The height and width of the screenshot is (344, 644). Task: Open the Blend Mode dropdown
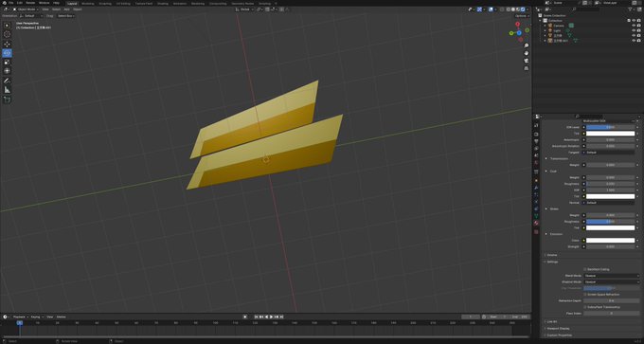click(x=612, y=276)
